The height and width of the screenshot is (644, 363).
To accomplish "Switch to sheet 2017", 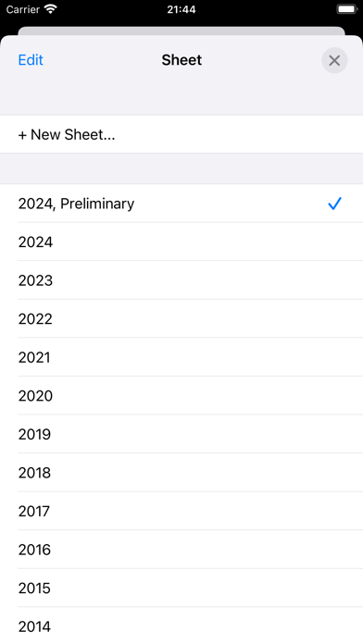I will click(x=181, y=511).
